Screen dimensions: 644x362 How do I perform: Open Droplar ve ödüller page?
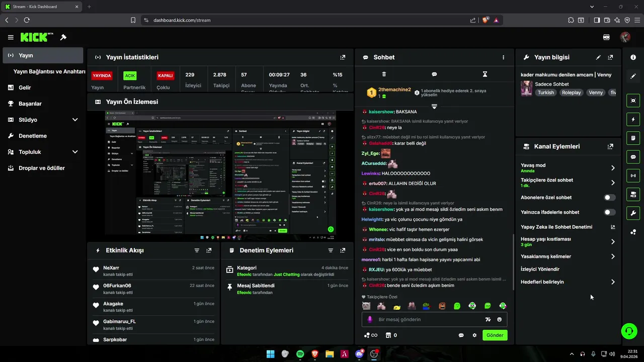pyautogui.click(x=43, y=168)
